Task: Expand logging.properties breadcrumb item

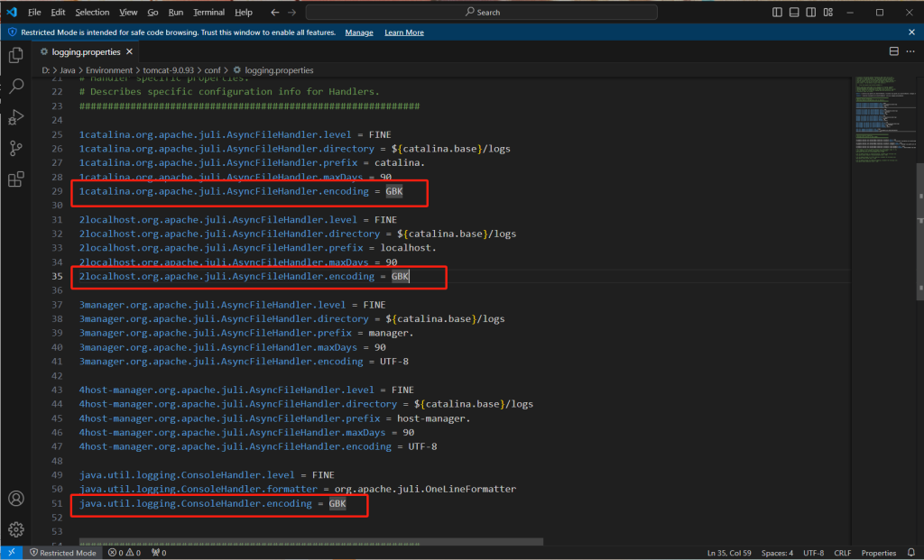Action: click(x=273, y=70)
